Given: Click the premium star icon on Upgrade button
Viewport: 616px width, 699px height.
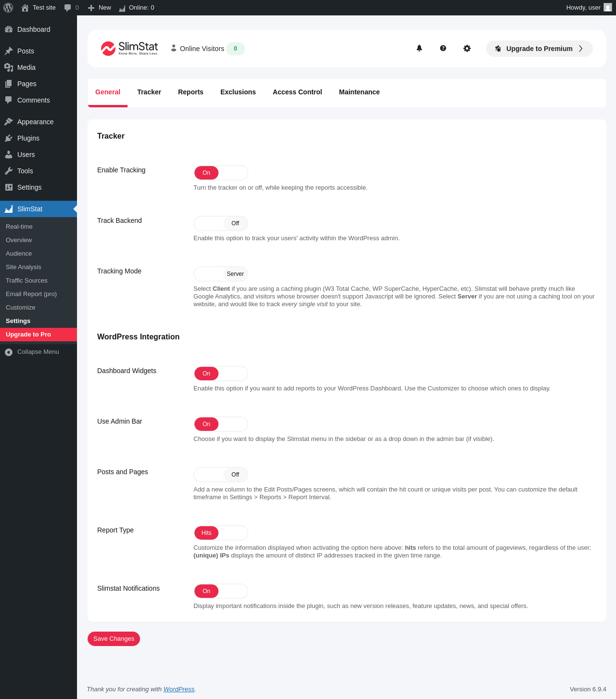Looking at the screenshot, I should 498,49.
